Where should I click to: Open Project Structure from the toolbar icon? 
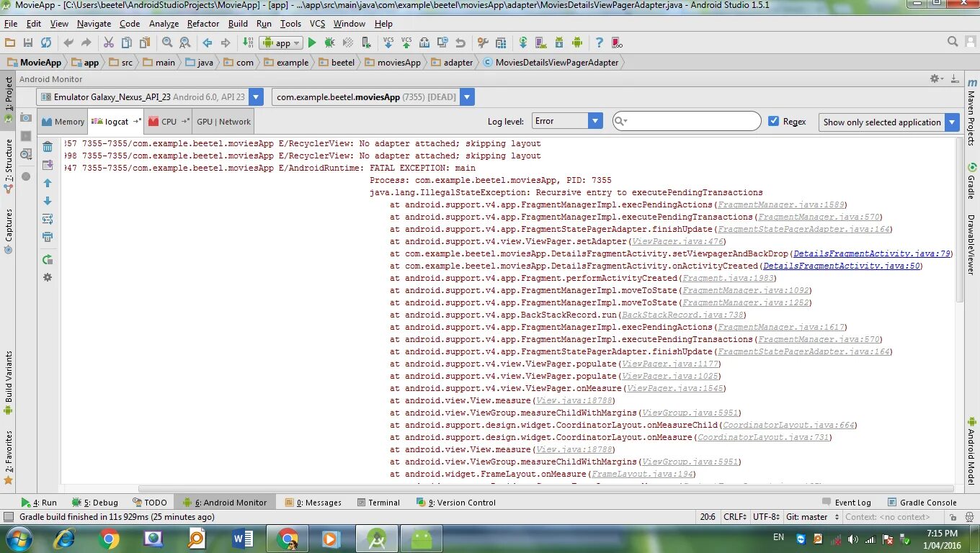(501, 43)
